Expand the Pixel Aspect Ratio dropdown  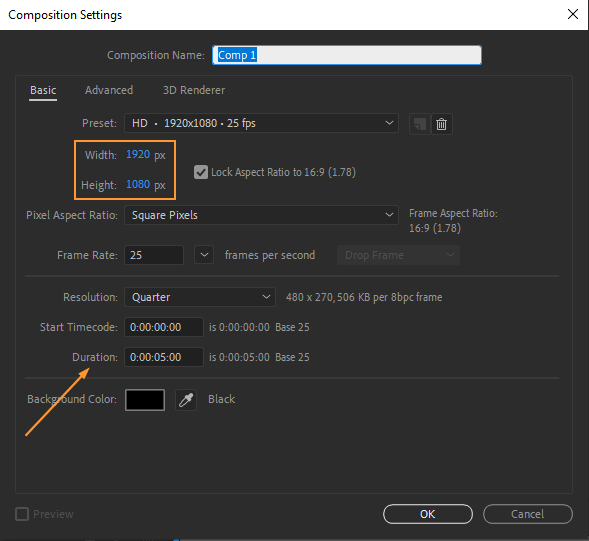click(x=261, y=215)
